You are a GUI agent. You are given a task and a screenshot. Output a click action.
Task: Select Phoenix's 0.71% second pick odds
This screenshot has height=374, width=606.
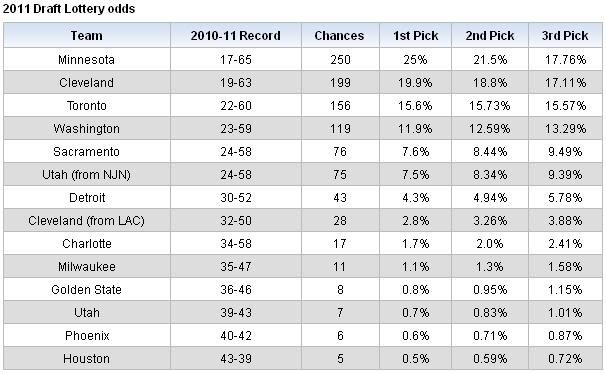490,335
